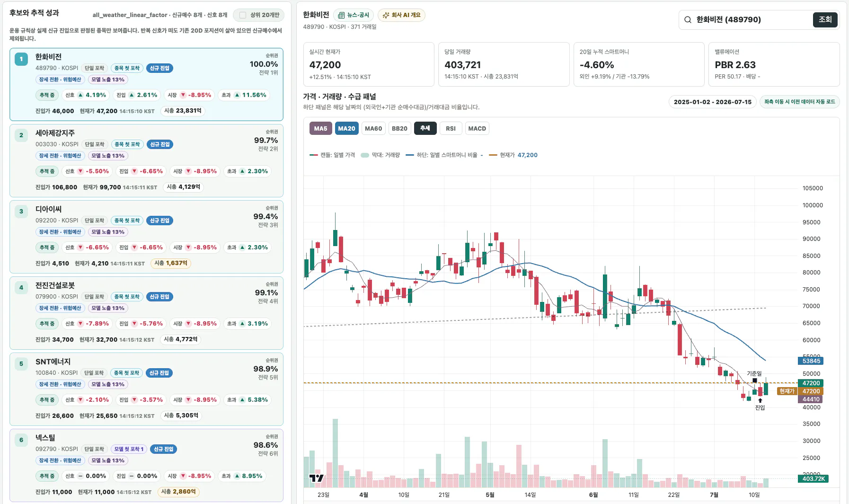Click the green up arrow in 한화비전 신호 chip
Viewport: 849px width, 504px height.
(80, 95)
